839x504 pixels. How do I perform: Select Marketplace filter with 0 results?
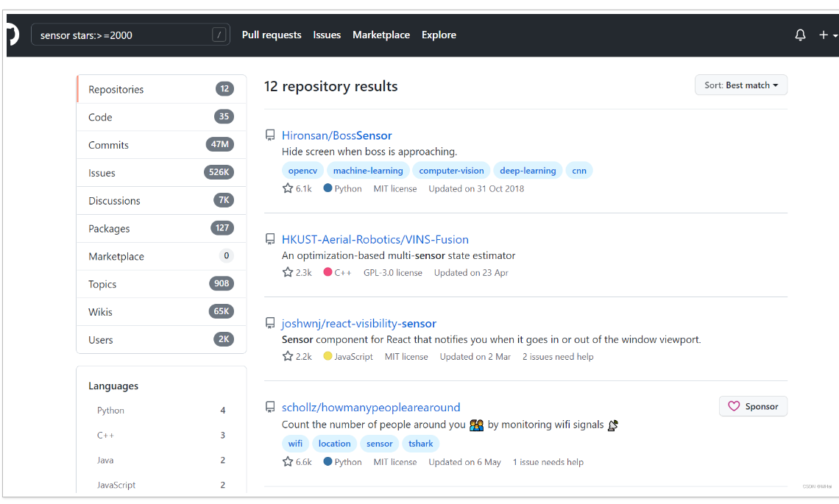pos(162,256)
